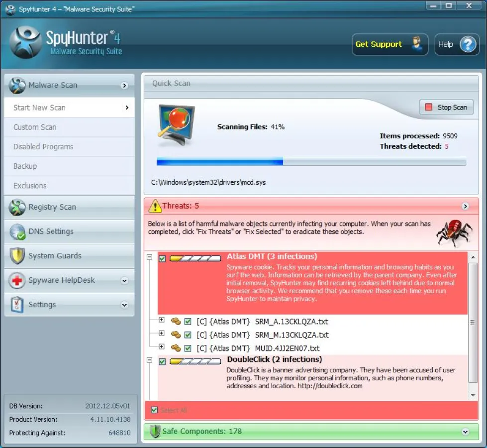
Task: Open the Malware Scan panel icon
Action: 17,85
